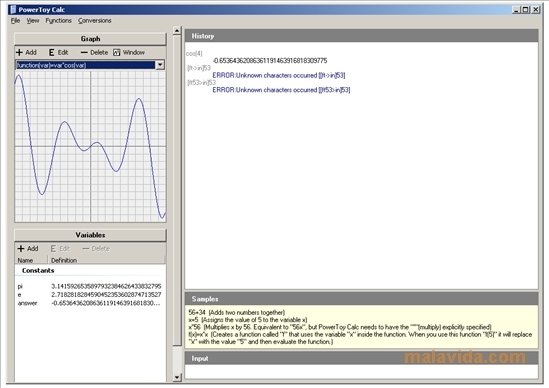The width and height of the screenshot is (549, 388).
Task: Select the pi constant row
Action: tap(90, 286)
